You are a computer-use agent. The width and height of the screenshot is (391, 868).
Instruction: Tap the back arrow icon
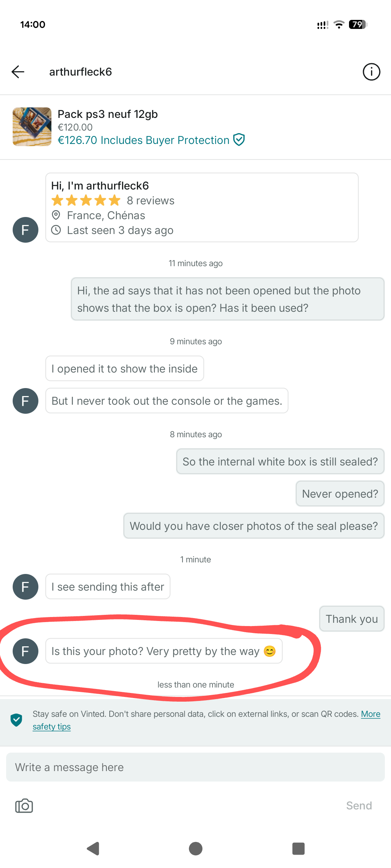(x=18, y=72)
